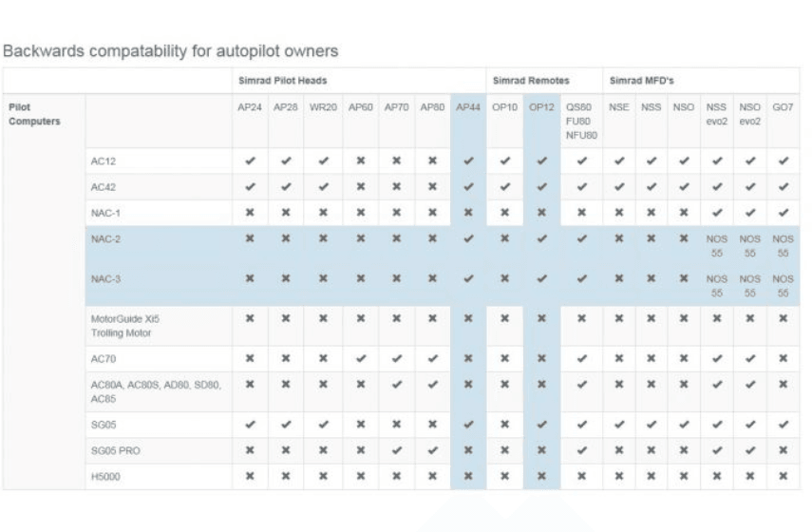812x532 pixels.
Task: Click the Simrad Pilot Heads group header
Action: click(274, 82)
